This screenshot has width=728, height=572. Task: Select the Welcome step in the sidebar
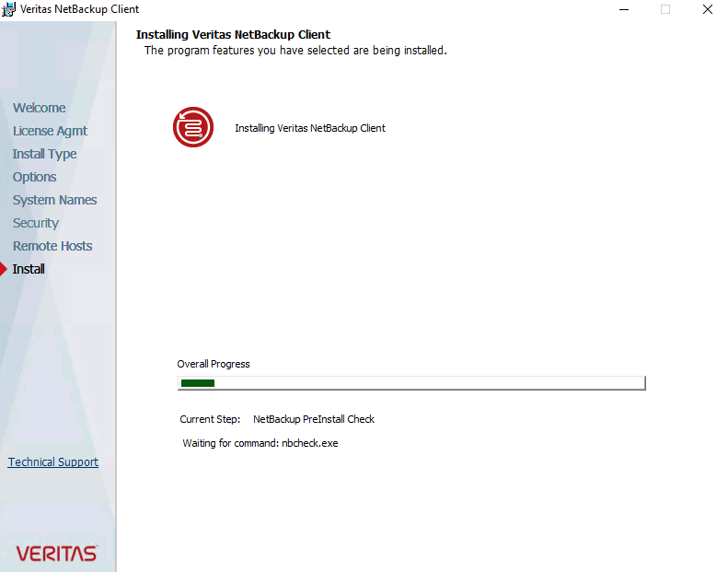[39, 108]
